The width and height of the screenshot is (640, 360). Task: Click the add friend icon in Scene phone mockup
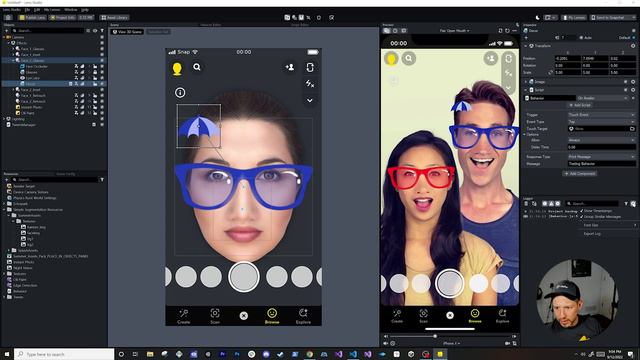point(290,67)
